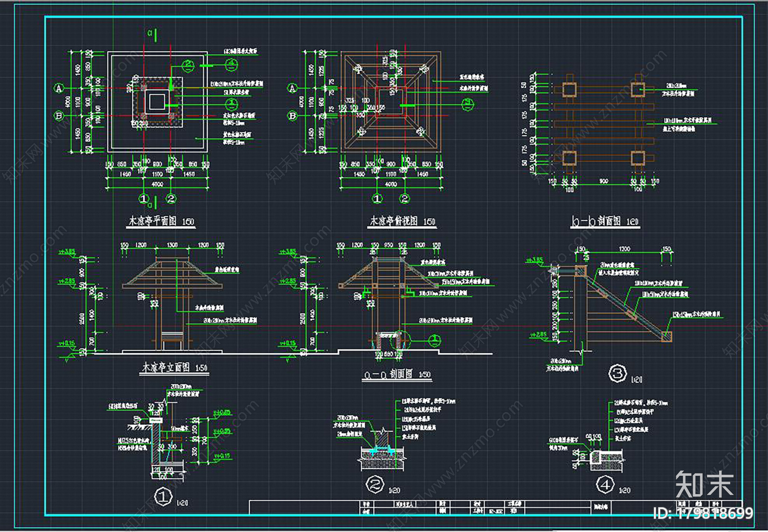Click the ID: 179818699 text
The image size is (768, 532).
703,514
